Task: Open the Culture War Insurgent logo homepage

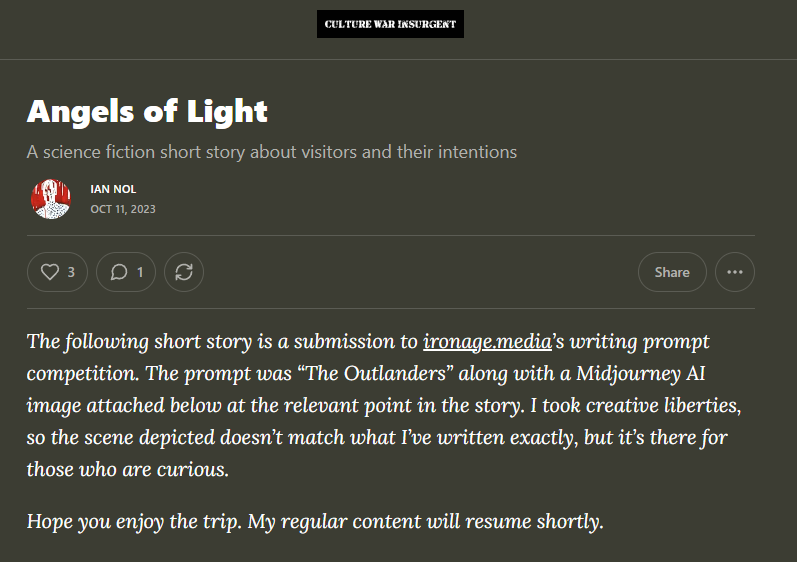Action: 390,24
